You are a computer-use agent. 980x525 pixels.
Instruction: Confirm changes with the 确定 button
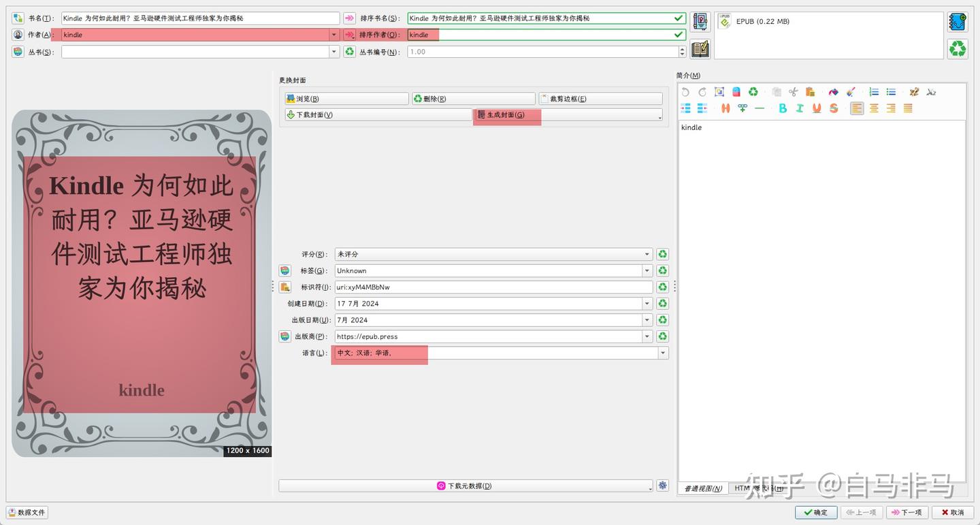[x=816, y=512]
